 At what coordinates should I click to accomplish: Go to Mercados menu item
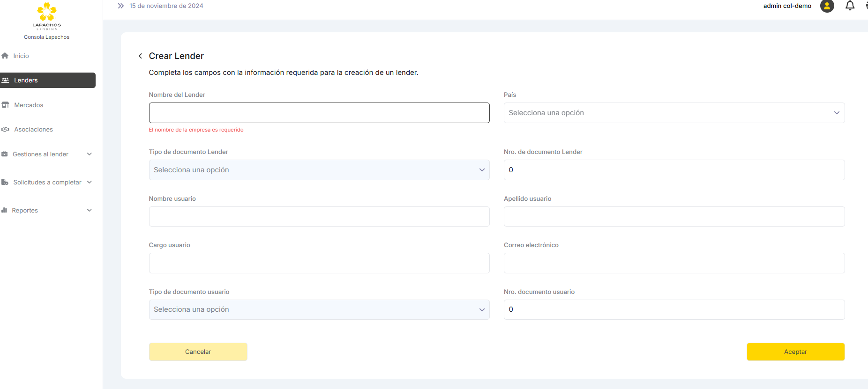[x=29, y=105]
